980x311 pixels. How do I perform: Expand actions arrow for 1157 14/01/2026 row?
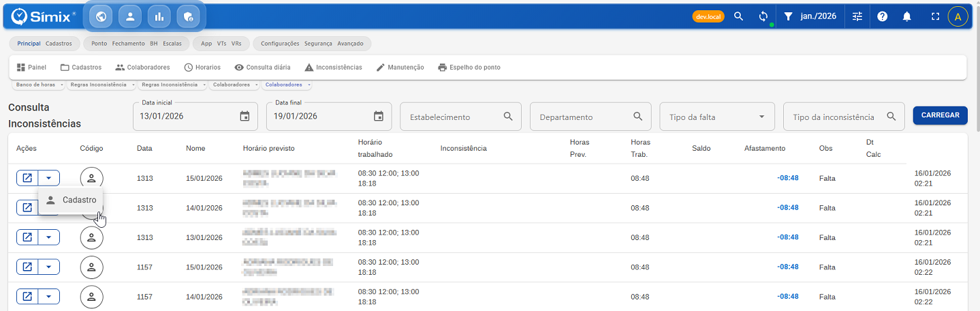coord(48,297)
